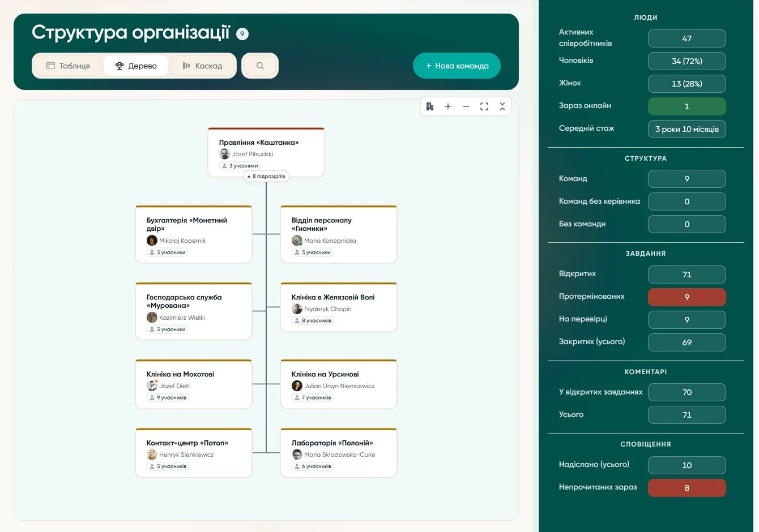Open the Лабораторія «Полоній» card title

tap(332, 443)
